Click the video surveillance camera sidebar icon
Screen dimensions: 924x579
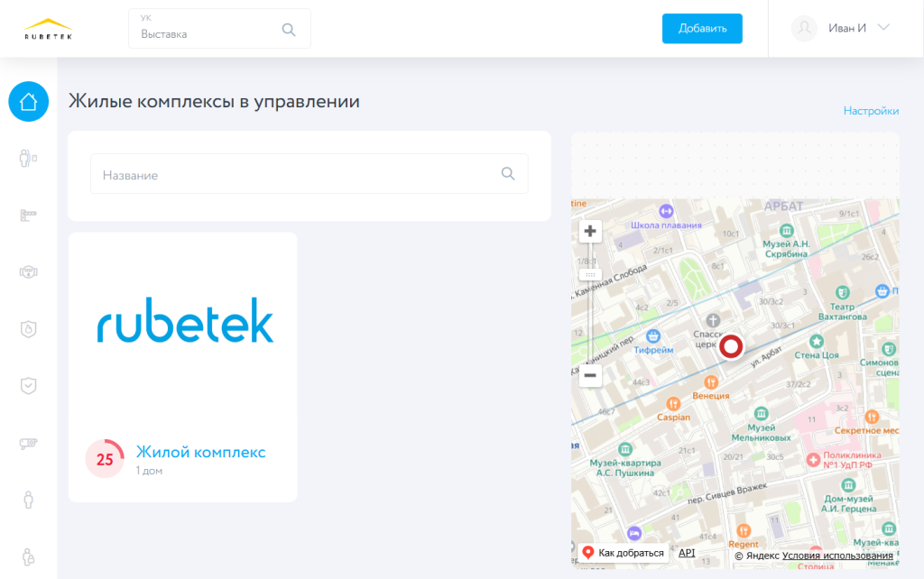click(28, 443)
